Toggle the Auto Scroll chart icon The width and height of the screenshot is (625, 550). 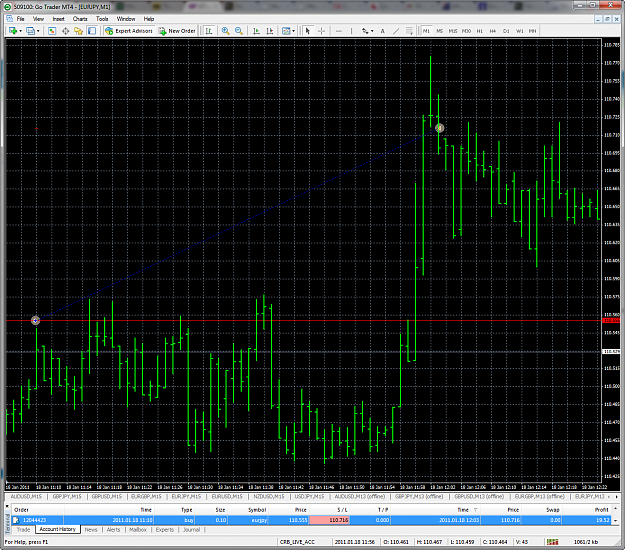[256, 31]
